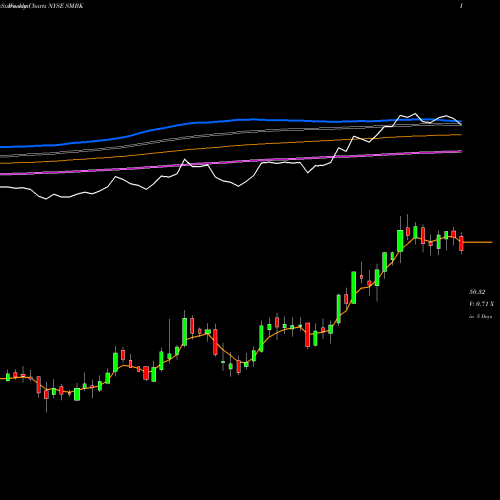Select the upper orange moving average line
500x500 pixels.
233,147
